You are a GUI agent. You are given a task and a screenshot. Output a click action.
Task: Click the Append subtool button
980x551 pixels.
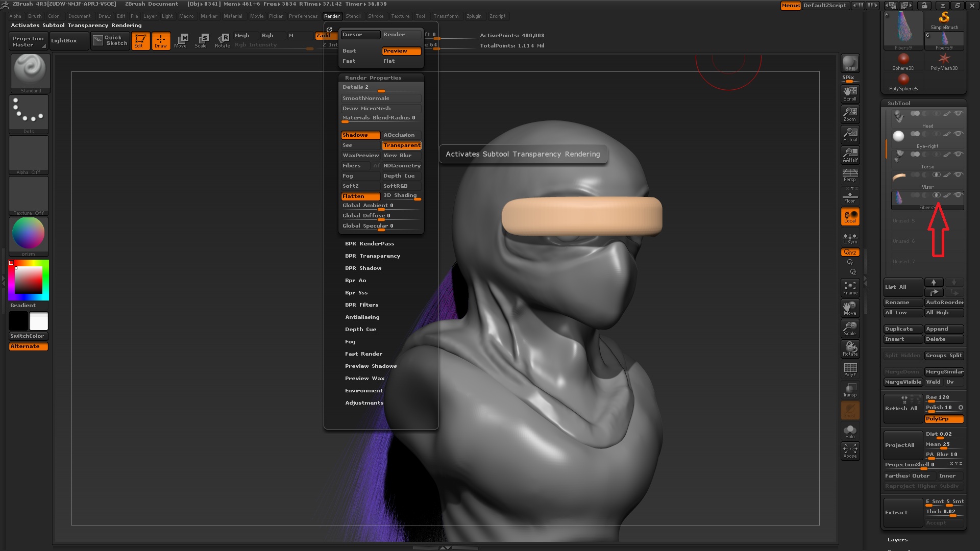click(x=944, y=329)
